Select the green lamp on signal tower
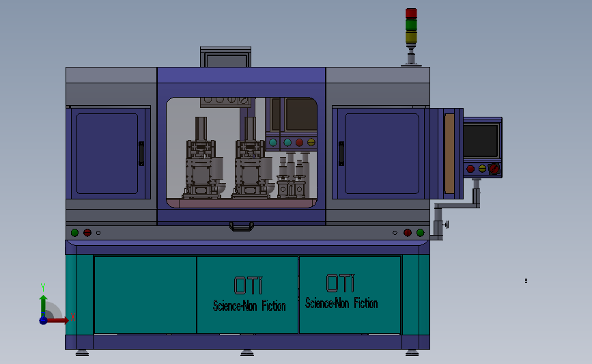 point(411,25)
